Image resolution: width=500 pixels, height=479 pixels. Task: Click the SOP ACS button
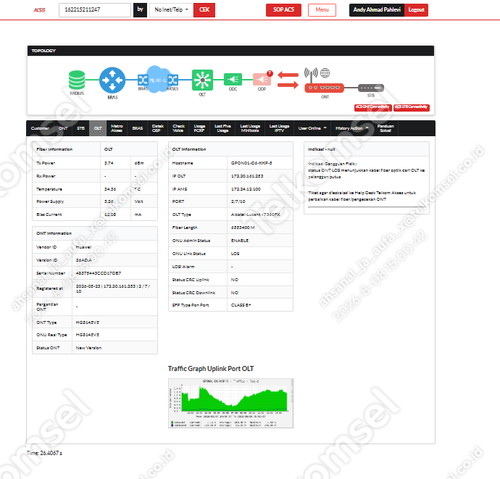click(x=284, y=10)
